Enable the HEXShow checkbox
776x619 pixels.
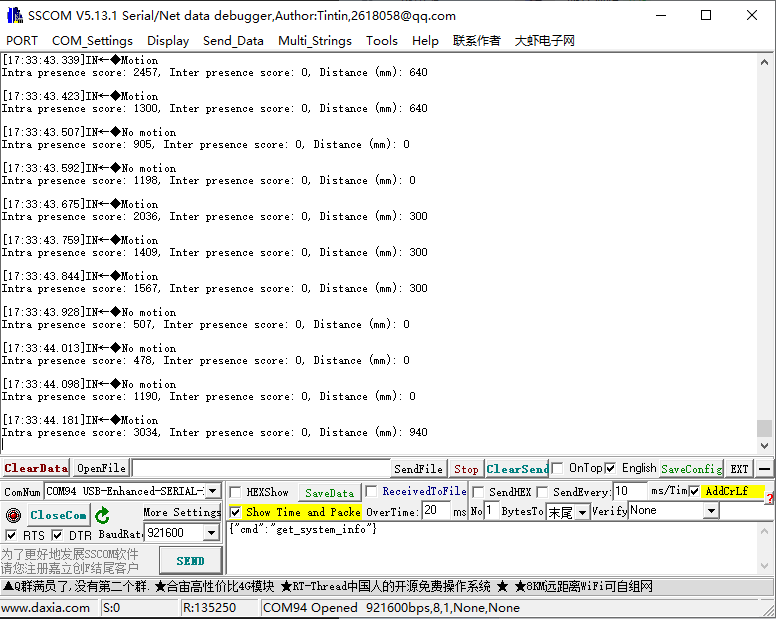235,492
